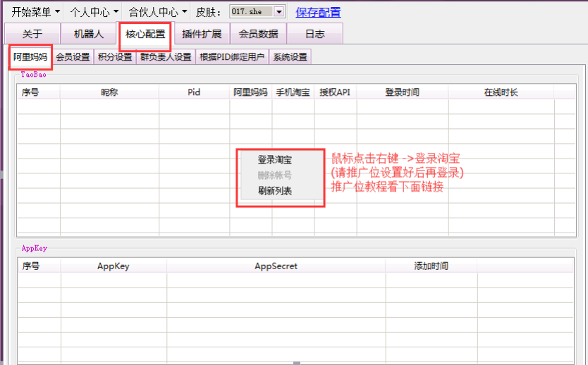Open the 开始菜单 dropdown menu
The image size is (588, 365).
35,12
